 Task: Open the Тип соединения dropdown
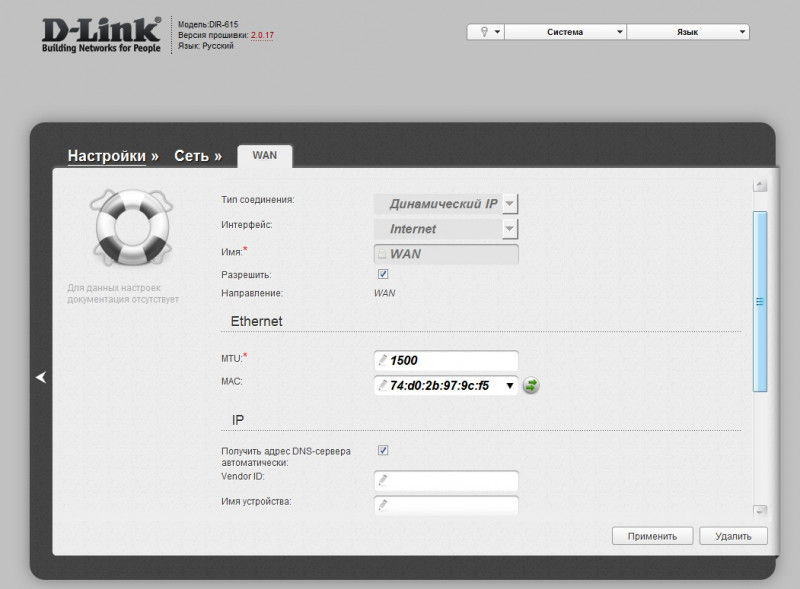(509, 204)
